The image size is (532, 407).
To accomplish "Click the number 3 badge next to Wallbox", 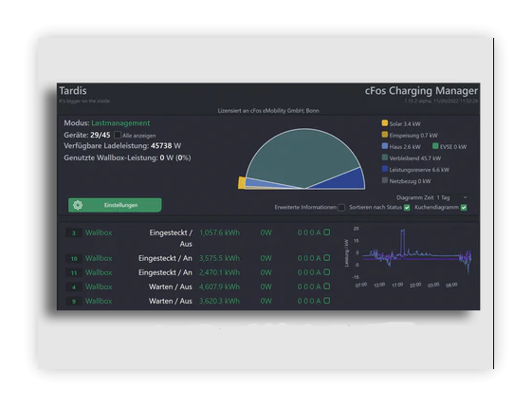I will click(74, 232).
